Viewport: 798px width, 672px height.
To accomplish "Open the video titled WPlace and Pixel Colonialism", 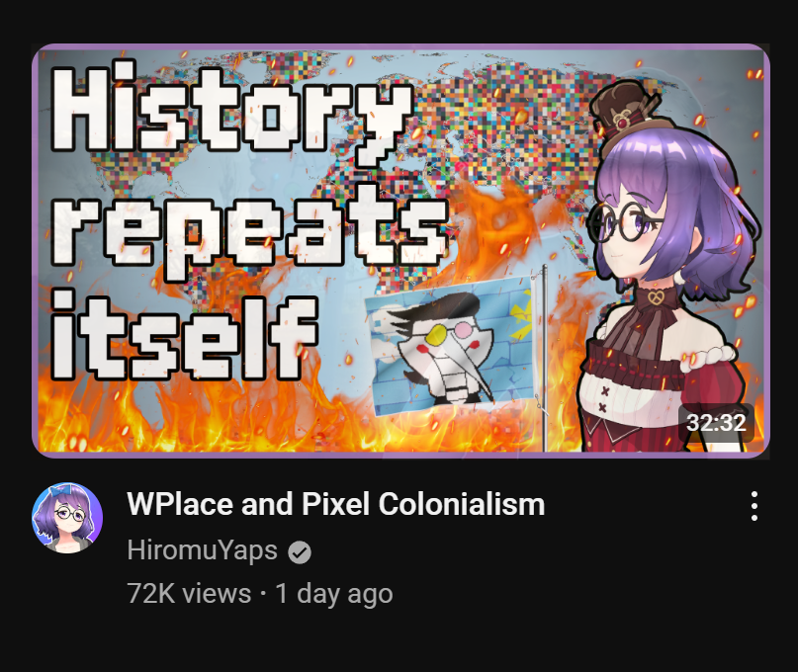I will pyautogui.click(x=336, y=504).
